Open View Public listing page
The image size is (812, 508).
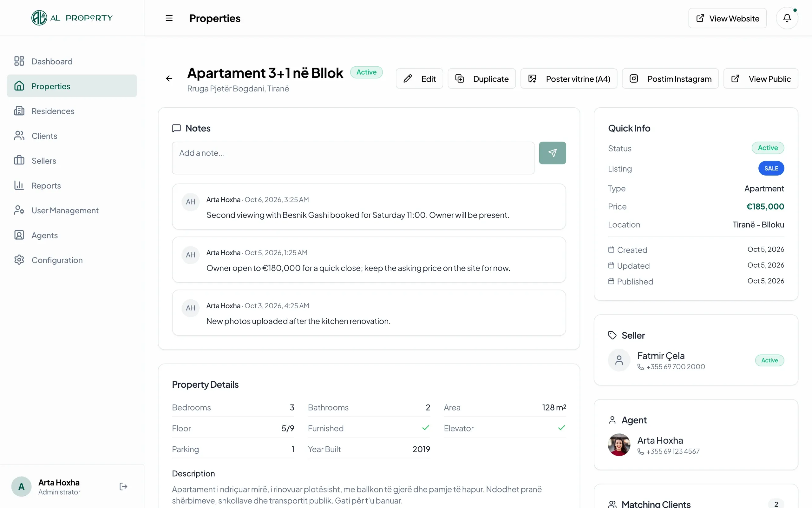click(761, 79)
